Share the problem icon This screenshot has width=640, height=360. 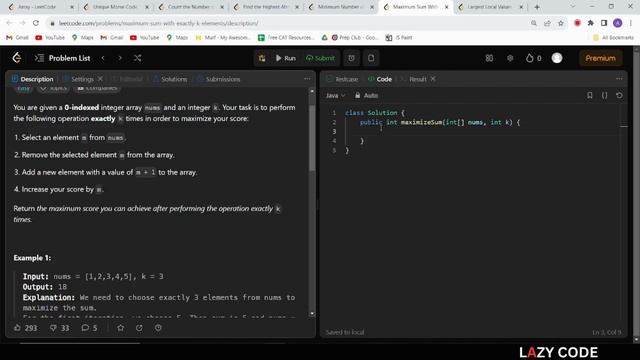(x=139, y=328)
